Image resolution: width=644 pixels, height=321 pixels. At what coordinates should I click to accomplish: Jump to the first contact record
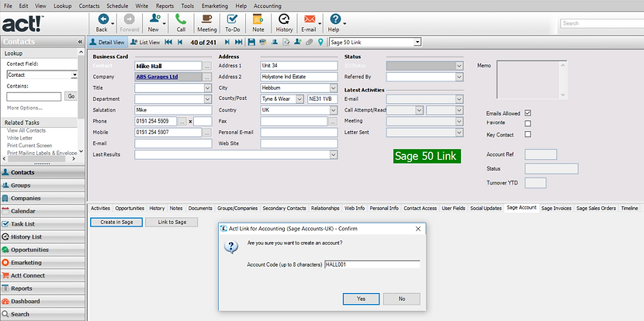tap(168, 42)
